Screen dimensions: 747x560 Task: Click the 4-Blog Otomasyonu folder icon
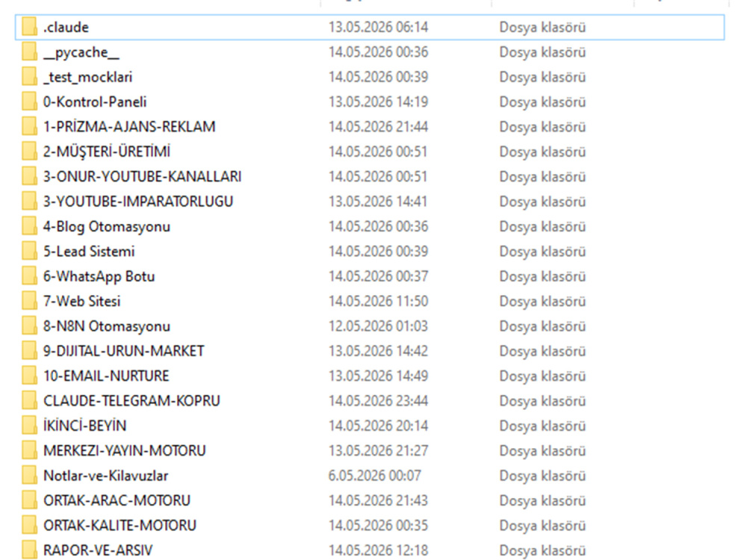[x=29, y=226]
